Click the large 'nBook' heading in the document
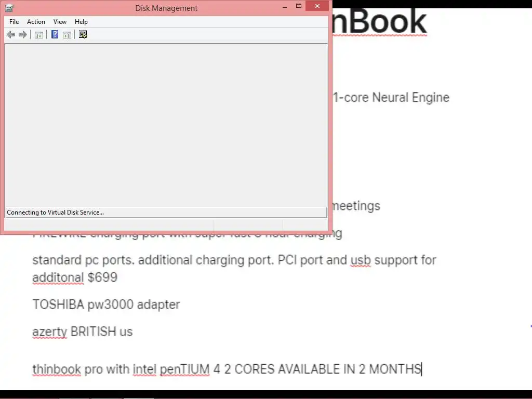Viewport: 532px width, 399px height. click(x=379, y=21)
